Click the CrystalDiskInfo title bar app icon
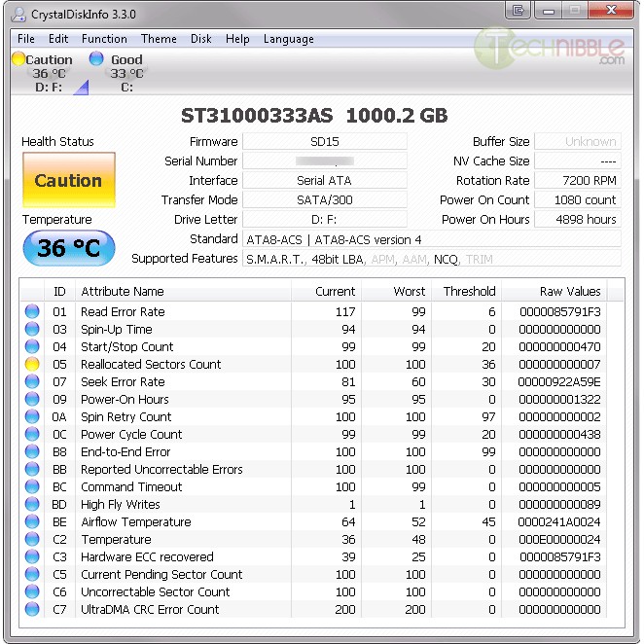Image resolution: width=644 pixels, height=644 pixels. pyautogui.click(x=19, y=15)
